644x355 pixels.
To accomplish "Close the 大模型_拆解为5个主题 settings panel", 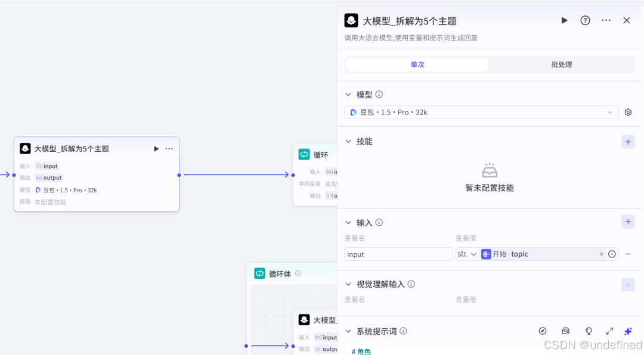I will (627, 20).
